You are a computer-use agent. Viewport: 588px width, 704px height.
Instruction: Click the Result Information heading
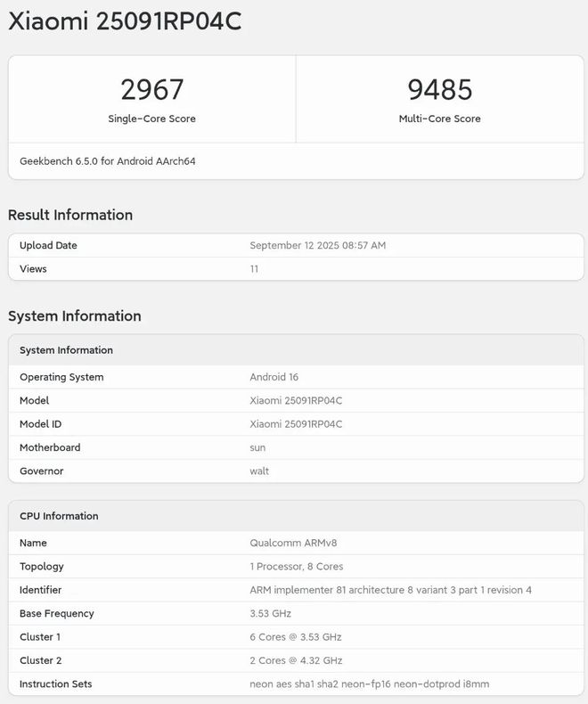[x=70, y=215]
